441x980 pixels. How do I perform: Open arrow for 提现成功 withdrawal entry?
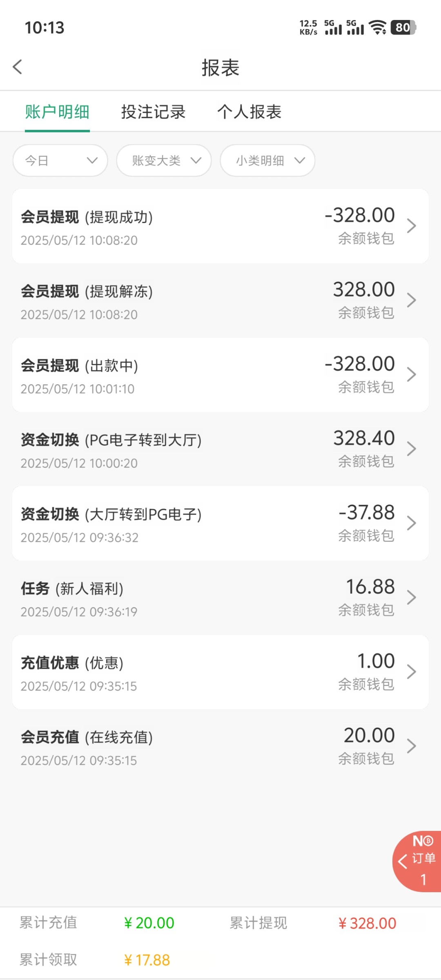click(411, 226)
